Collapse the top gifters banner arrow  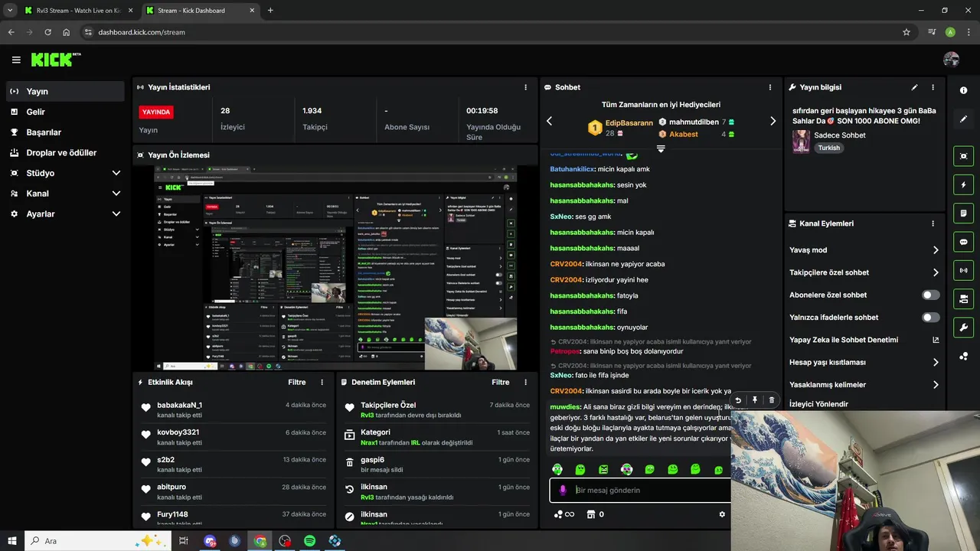click(x=661, y=148)
